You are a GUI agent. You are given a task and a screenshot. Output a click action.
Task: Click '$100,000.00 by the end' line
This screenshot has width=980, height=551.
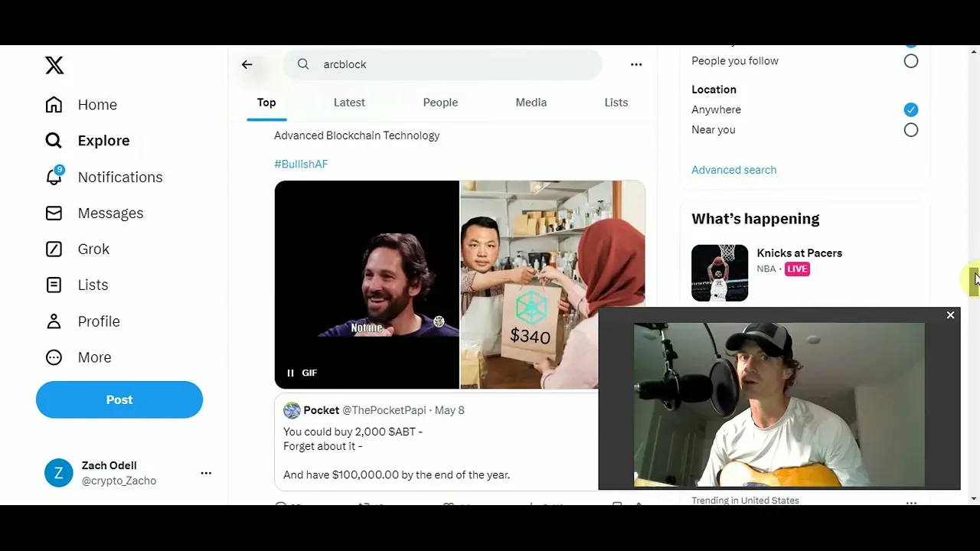397,475
